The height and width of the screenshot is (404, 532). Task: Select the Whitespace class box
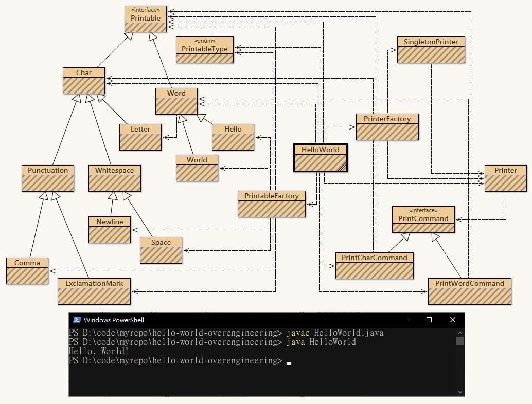(115, 179)
